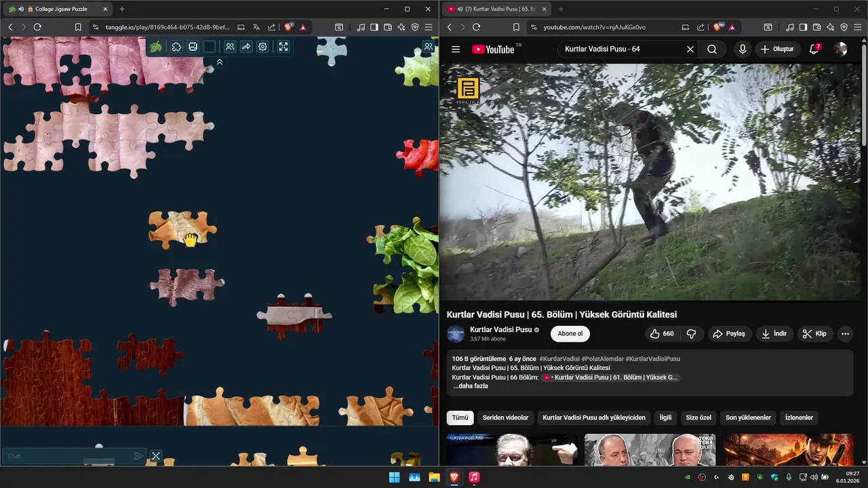Image resolution: width=868 pixels, height=488 pixels.
Task: Open File Explorer from taskbar
Action: (x=434, y=477)
